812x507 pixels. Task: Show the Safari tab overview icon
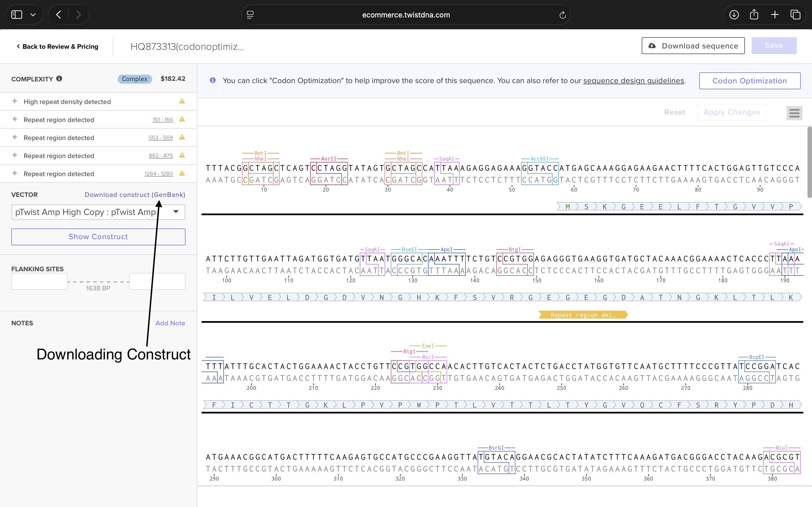[795, 15]
